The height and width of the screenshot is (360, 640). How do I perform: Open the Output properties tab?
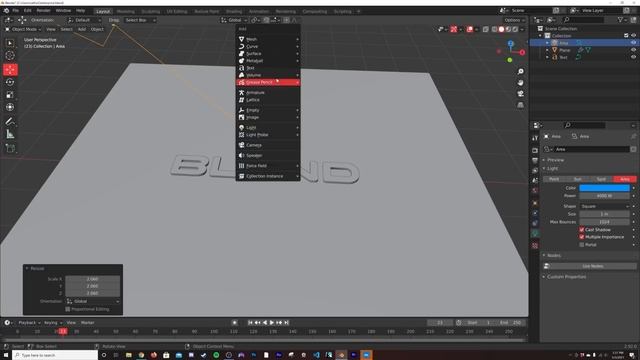tap(535, 160)
